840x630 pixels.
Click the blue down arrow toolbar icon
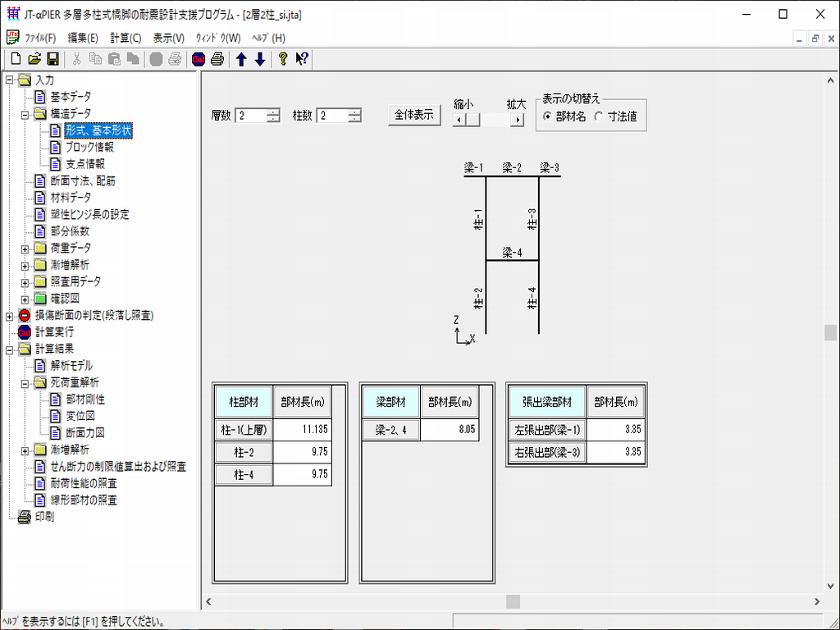[260, 58]
